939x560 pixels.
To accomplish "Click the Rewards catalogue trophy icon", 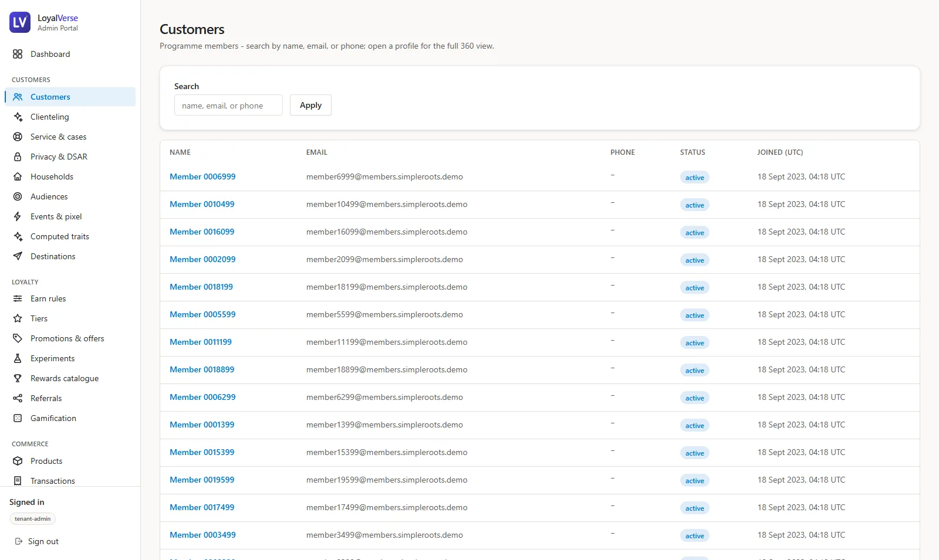I will [18, 378].
